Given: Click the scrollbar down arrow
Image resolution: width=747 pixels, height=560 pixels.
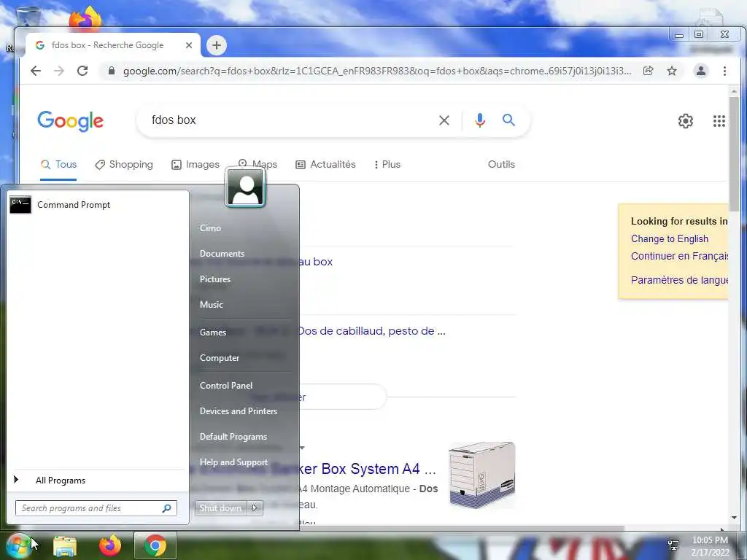Looking at the screenshot, I should pyautogui.click(x=734, y=518).
